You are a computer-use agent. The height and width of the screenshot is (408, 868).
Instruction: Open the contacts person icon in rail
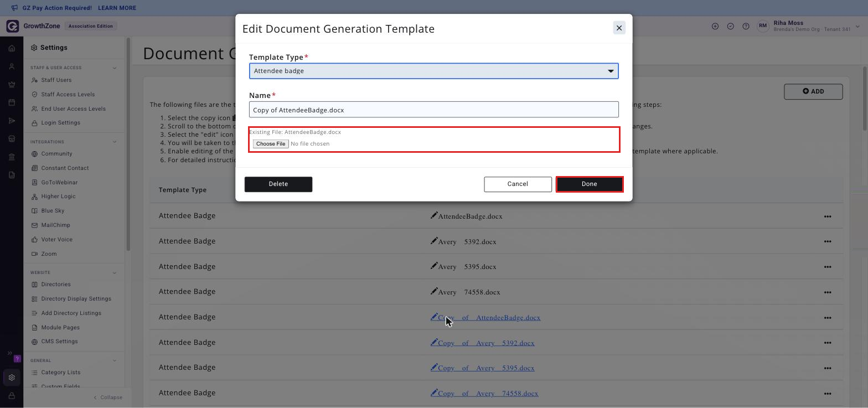(x=12, y=66)
